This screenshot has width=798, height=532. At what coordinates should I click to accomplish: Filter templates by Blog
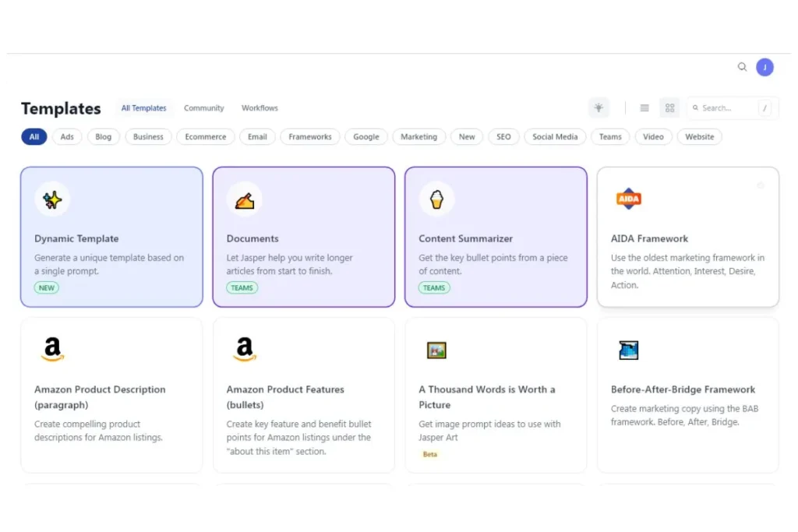click(104, 137)
